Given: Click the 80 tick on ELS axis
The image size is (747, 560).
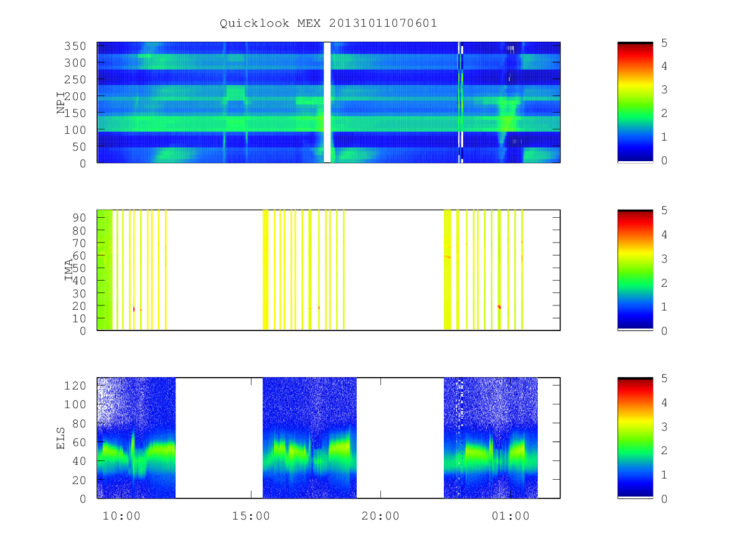Looking at the screenshot, I should click(x=79, y=423).
